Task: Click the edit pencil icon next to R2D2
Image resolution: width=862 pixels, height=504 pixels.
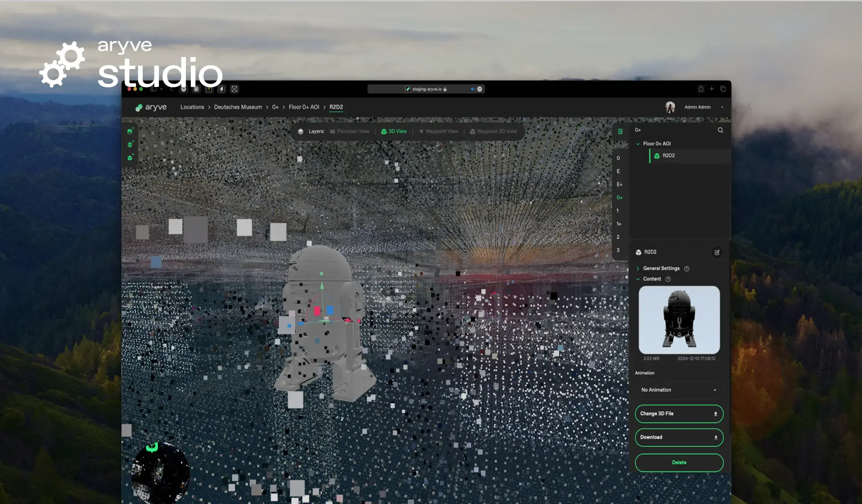Action: click(x=717, y=252)
